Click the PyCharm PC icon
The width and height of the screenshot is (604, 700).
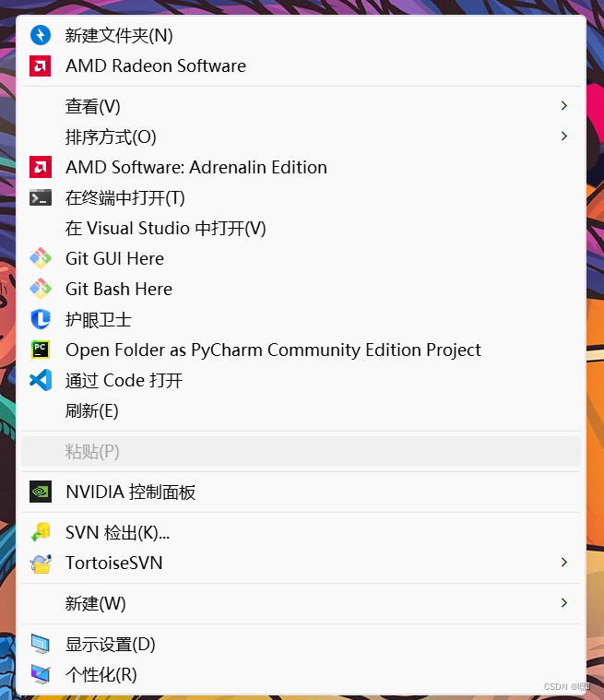click(41, 350)
